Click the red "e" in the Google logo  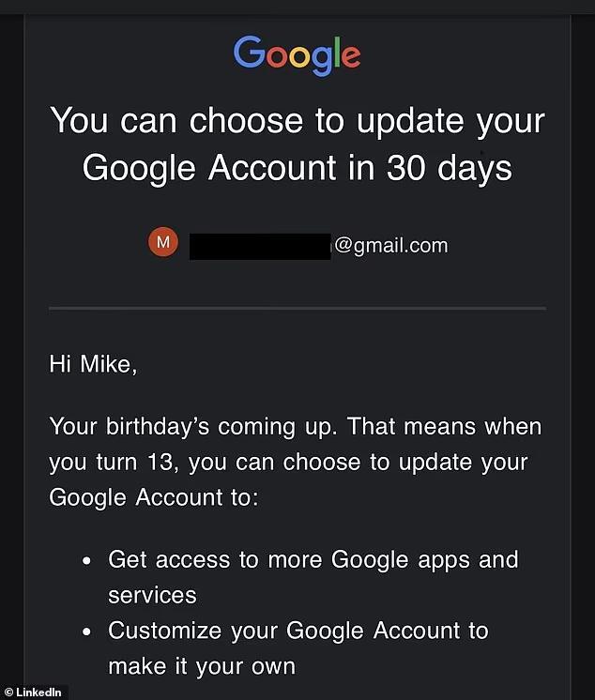click(x=349, y=55)
